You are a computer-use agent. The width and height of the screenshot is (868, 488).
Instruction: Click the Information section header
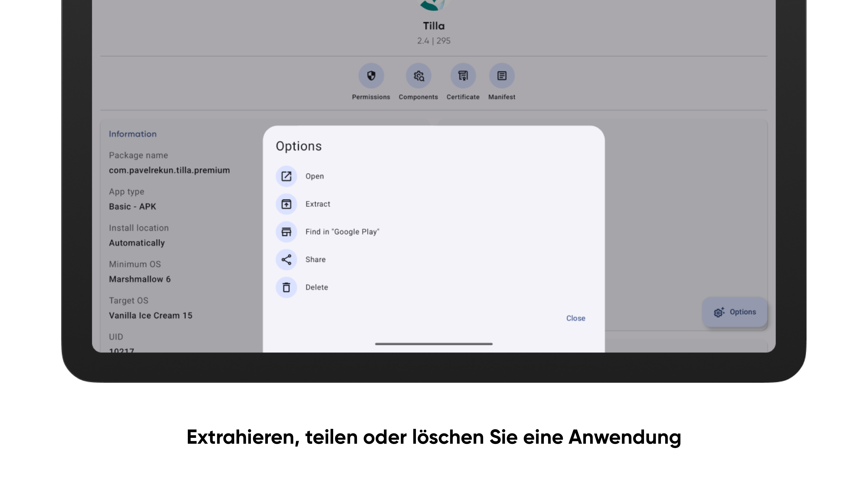(x=132, y=134)
